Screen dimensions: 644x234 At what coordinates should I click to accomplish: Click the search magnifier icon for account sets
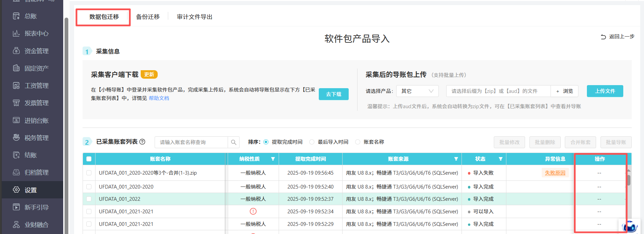233,142
